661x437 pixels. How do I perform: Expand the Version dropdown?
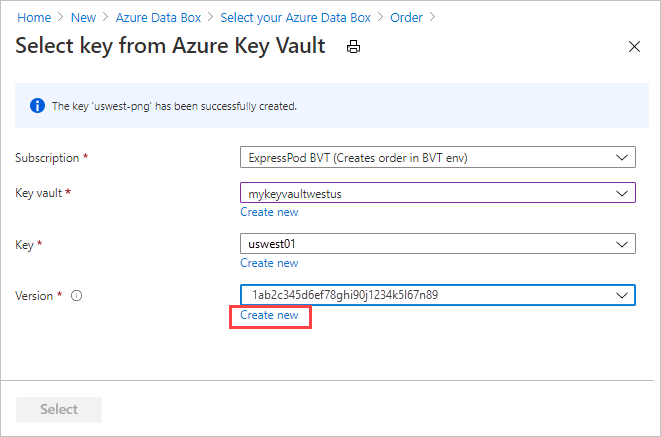[x=437, y=295]
